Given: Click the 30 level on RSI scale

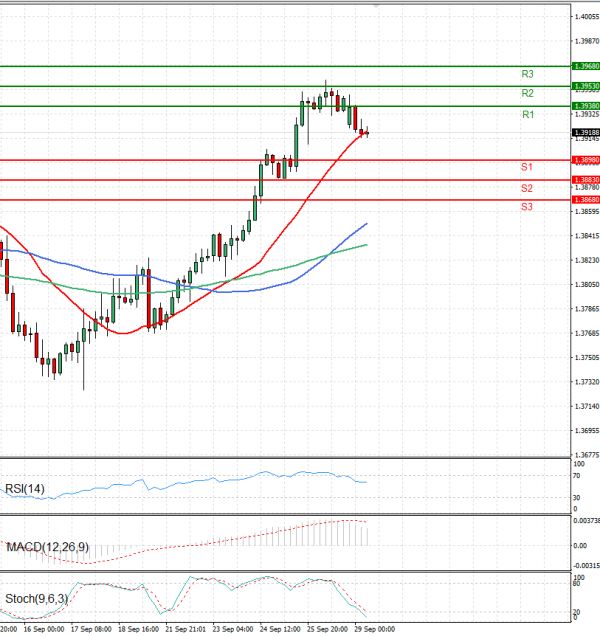Looking at the screenshot, I should [x=576, y=497].
